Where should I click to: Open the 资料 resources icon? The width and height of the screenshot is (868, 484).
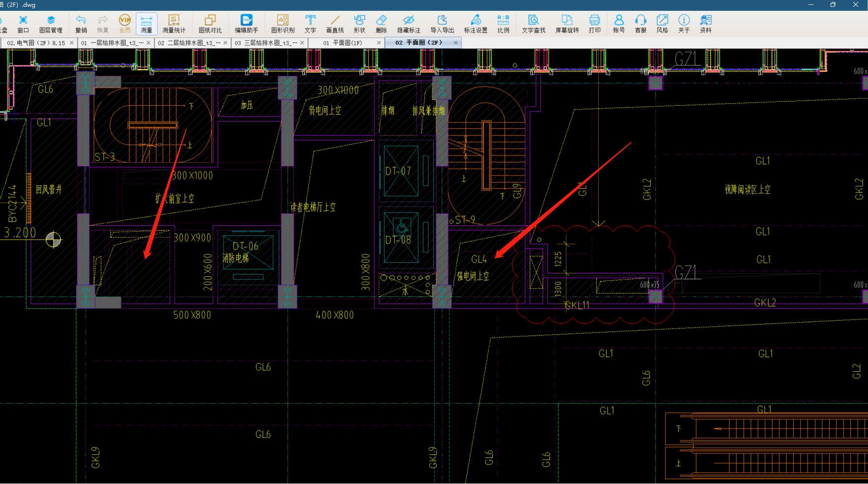[x=706, y=24]
